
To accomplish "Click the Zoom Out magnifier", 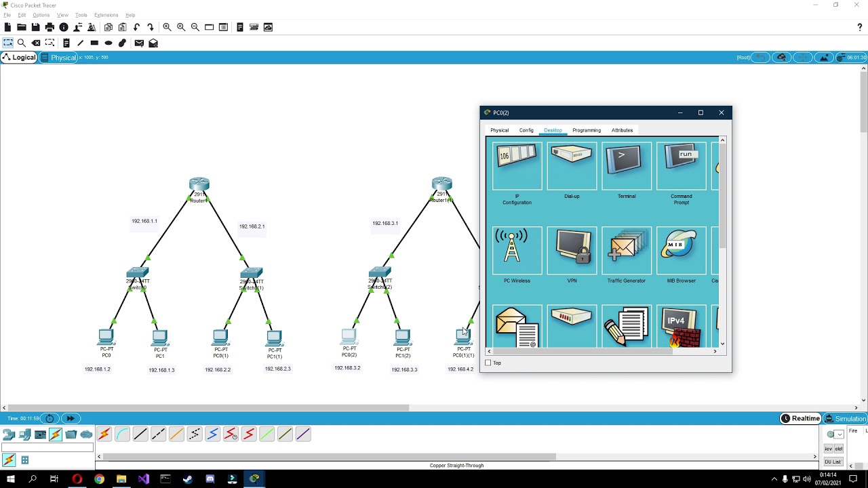I will (195, 27).
